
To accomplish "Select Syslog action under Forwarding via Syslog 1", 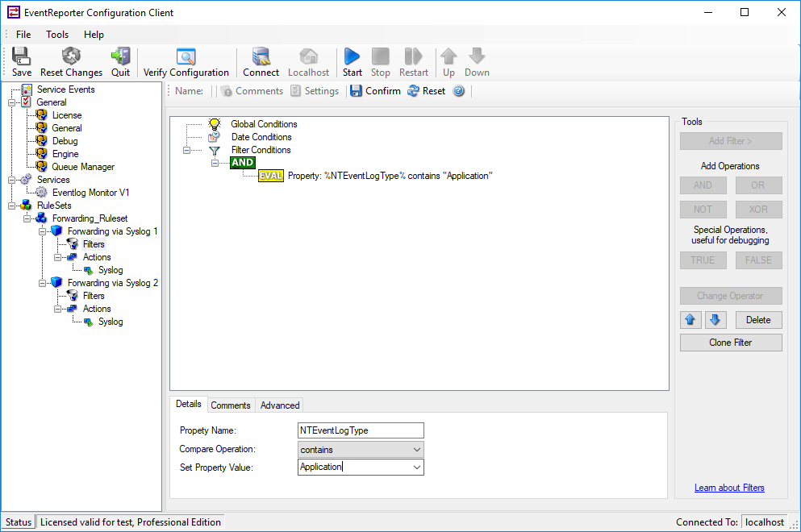I will (111, 270).
